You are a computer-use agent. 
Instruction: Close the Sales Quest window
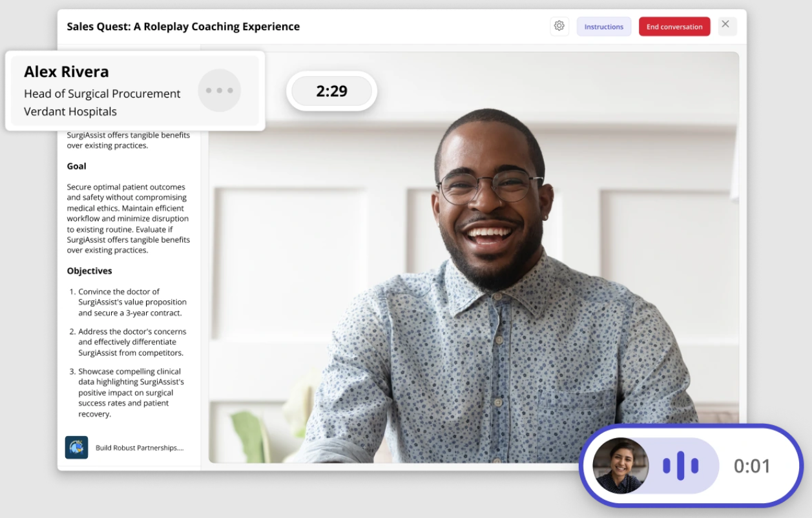point(726,25)
